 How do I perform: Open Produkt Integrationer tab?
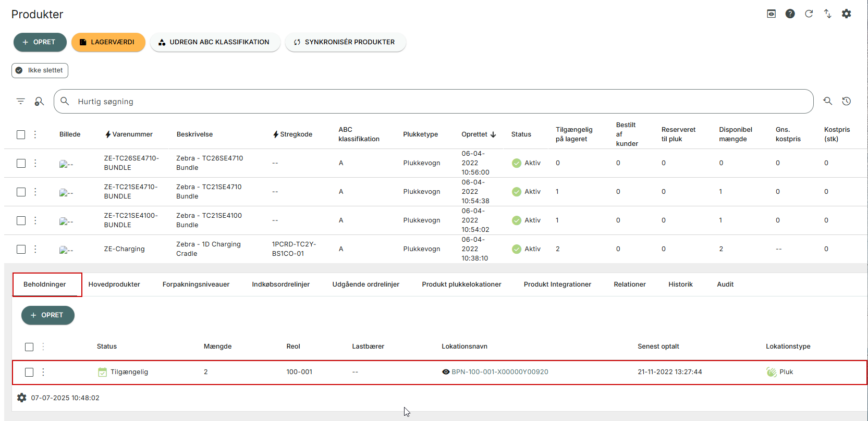558,284
